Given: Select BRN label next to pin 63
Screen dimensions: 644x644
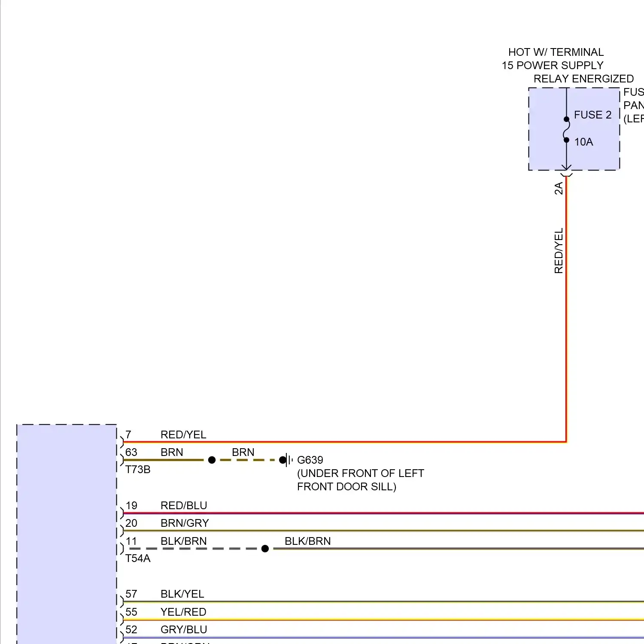Looking at the screenshot, I should pos(172,453).
